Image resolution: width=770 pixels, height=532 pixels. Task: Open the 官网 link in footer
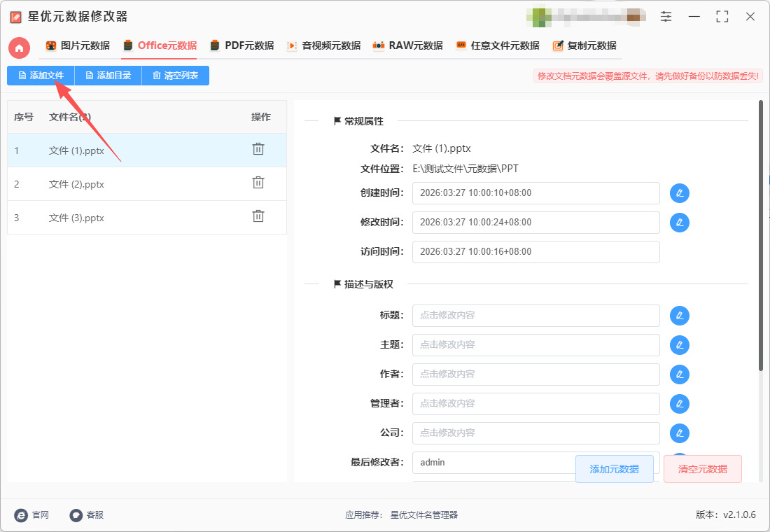pos(32,515)
